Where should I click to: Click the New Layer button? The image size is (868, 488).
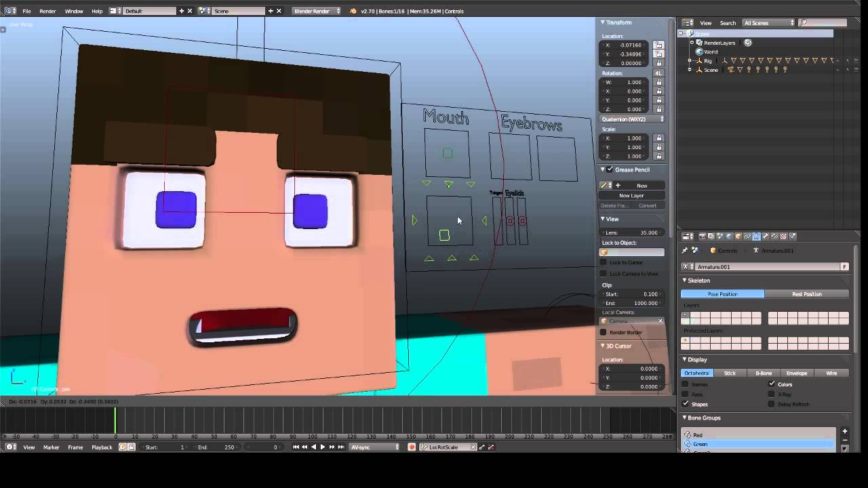[x=631, y=196]
